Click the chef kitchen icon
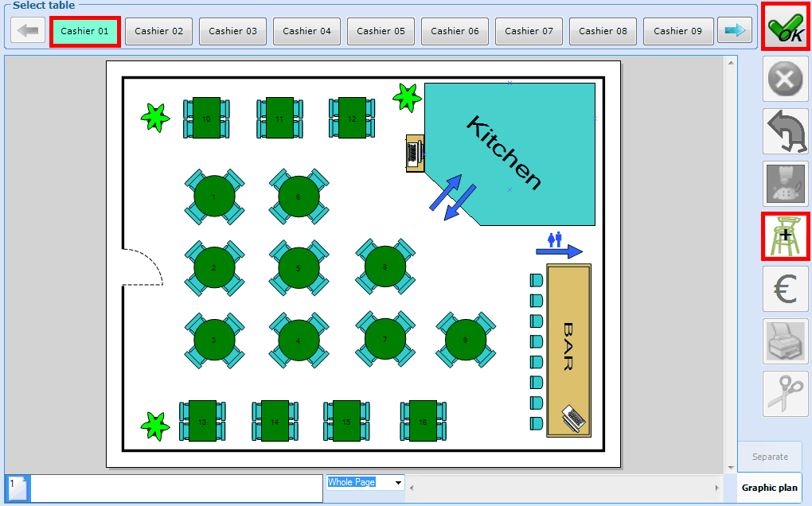Screen dimensions: 812x506 [x=785, y=184]
